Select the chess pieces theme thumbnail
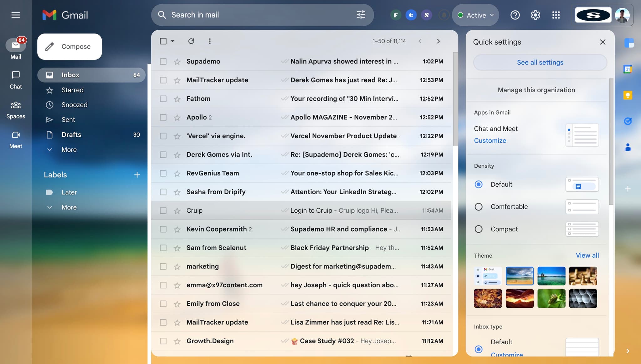641x364 pixels. (x=583, y=276)
